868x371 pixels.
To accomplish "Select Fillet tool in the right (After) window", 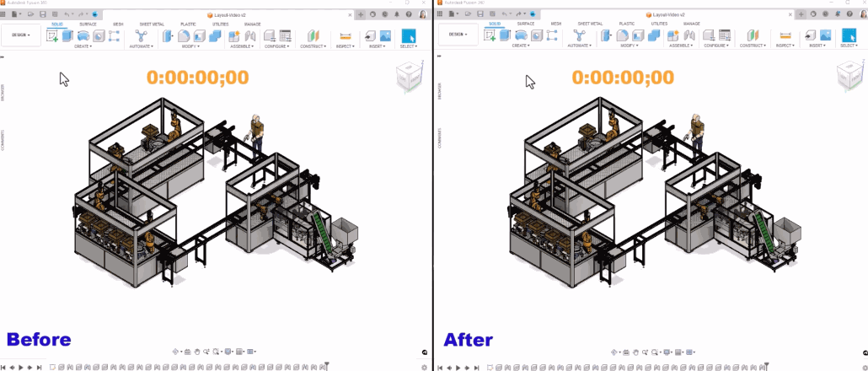I will (623, 36).
